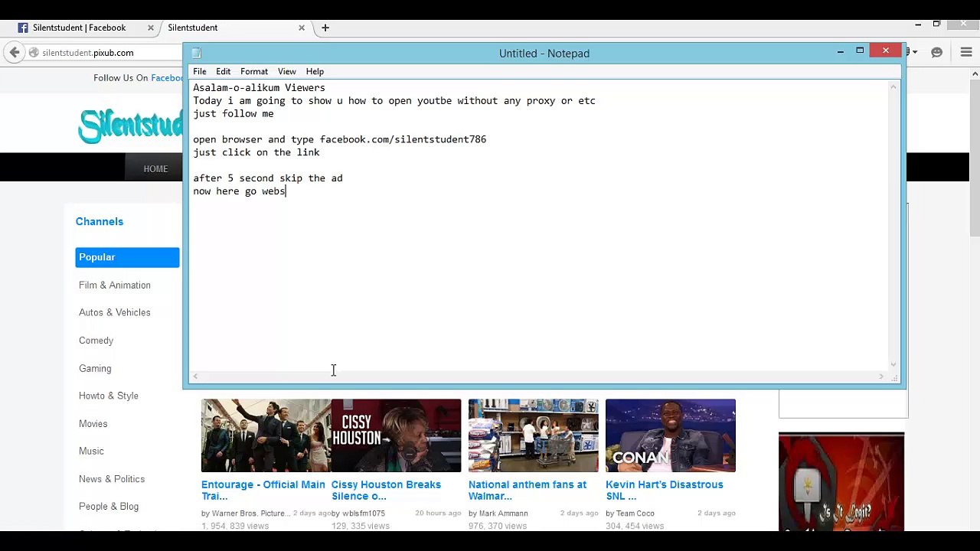980x551 pixels.
Task: Click the Channels heading
Action: 100,221
